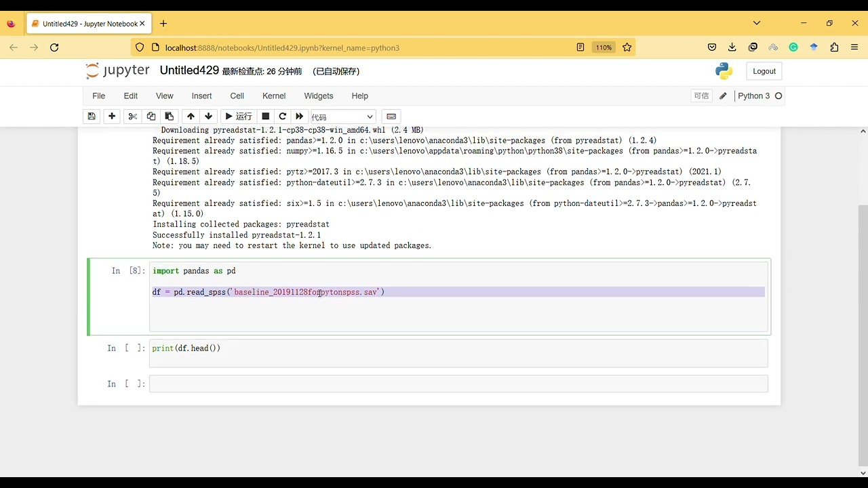Click the pencil edit mode icon

click(723, 96)
